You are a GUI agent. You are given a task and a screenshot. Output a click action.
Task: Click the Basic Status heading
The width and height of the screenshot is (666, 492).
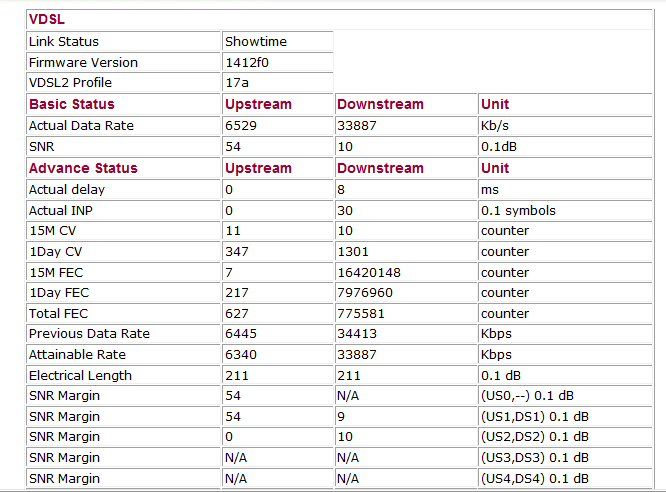(72, 104)
